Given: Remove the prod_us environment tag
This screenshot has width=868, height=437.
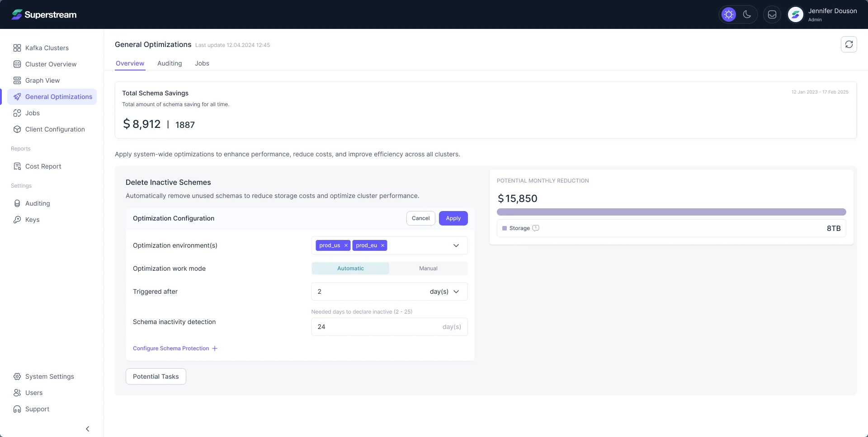Looking at the screenshot, I should coord(346,245).
